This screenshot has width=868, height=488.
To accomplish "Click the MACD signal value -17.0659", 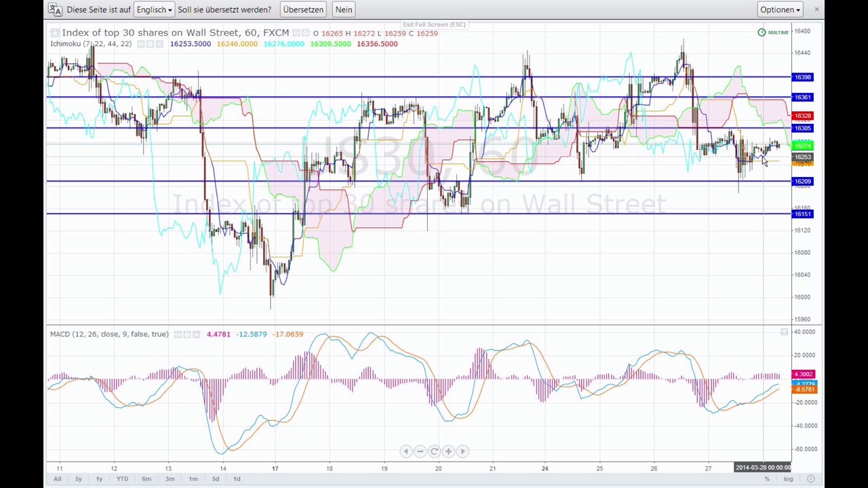I will tap(288, 334).
